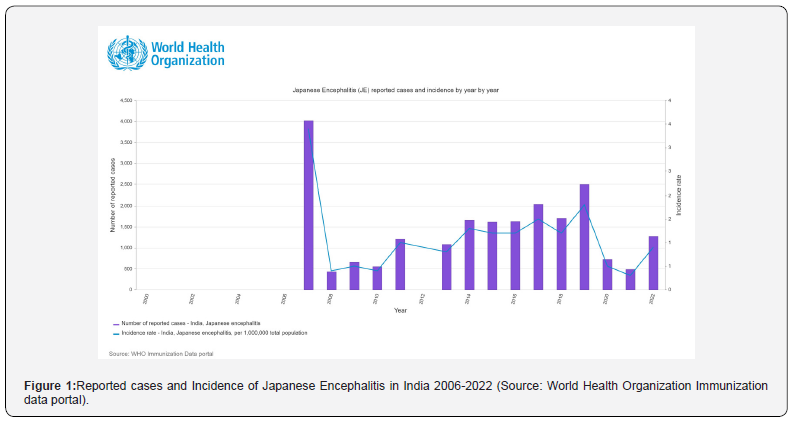Click the chart title about Japanese Encephalitis cases

point(395,90)
